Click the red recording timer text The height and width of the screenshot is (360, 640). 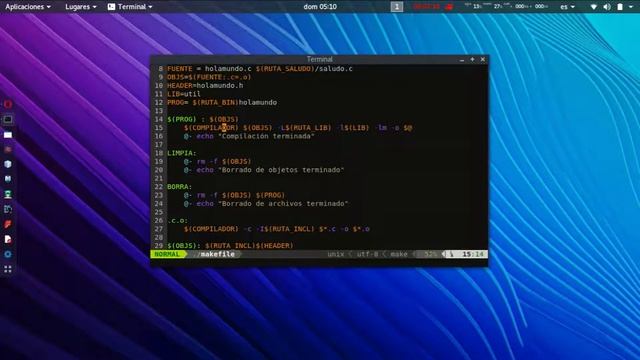(427, 7)
